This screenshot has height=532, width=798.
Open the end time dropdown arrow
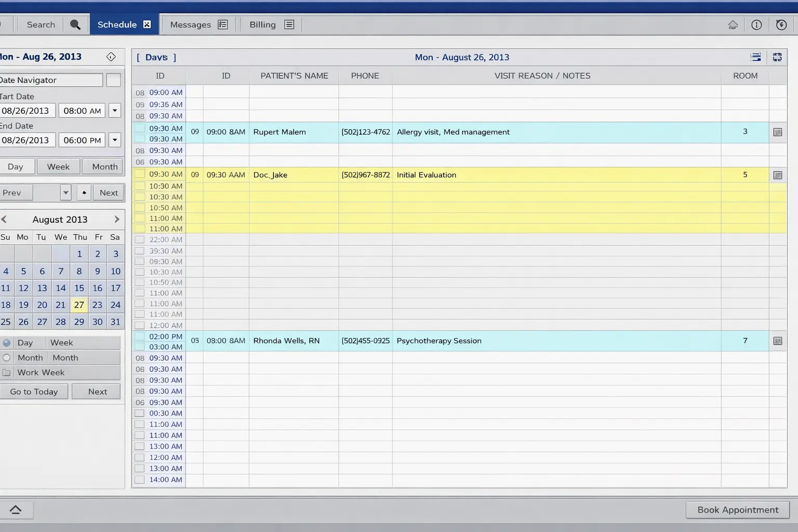point(114,140)
